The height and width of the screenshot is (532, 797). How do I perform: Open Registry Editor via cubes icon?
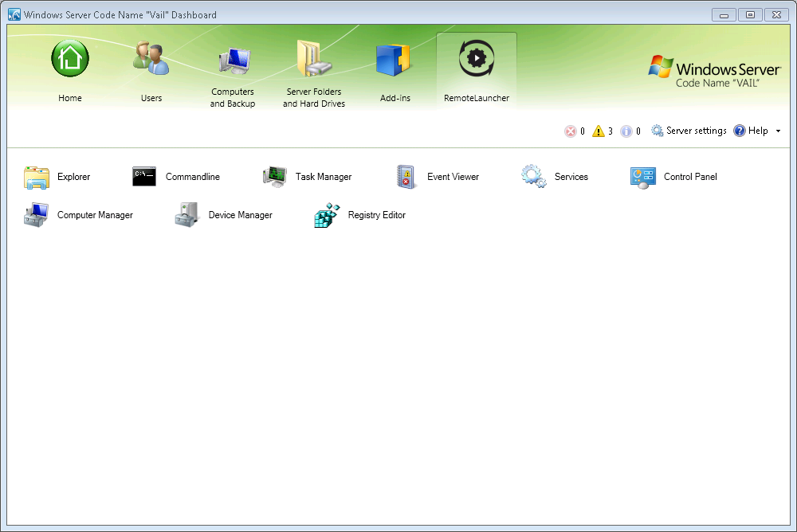(327, 216)
